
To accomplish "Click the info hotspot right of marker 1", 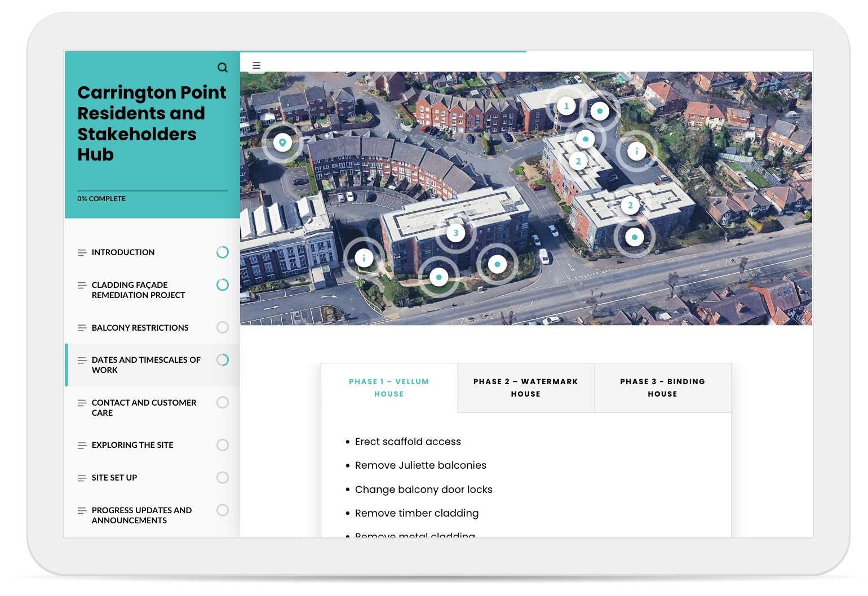I will click(x=637, y=151).
